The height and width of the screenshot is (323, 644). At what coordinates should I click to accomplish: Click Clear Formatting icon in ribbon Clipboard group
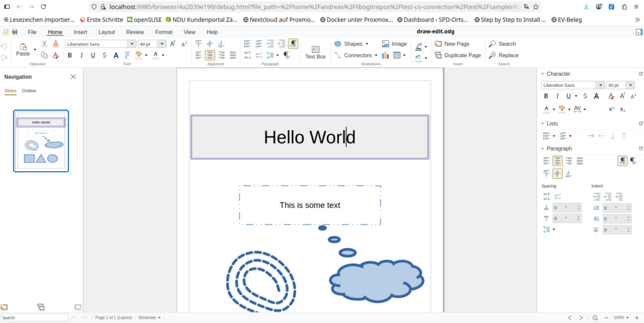coord(56,55)
